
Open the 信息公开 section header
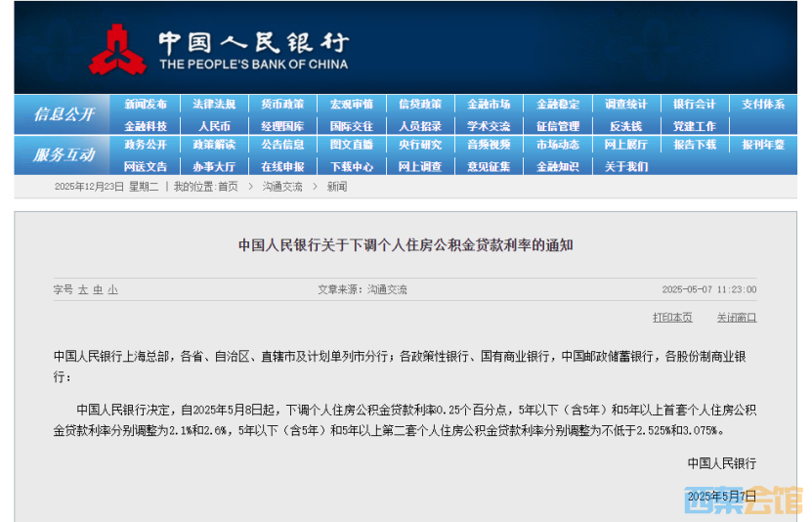pos(64,114)
